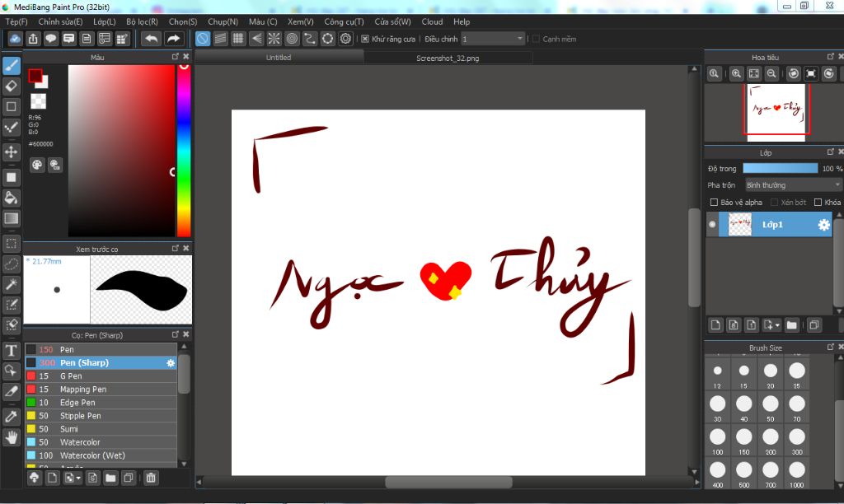Click the speech bubble toolbar icon
The width and height of the screenshot is (844, 504).
click(x=51, y=39)
